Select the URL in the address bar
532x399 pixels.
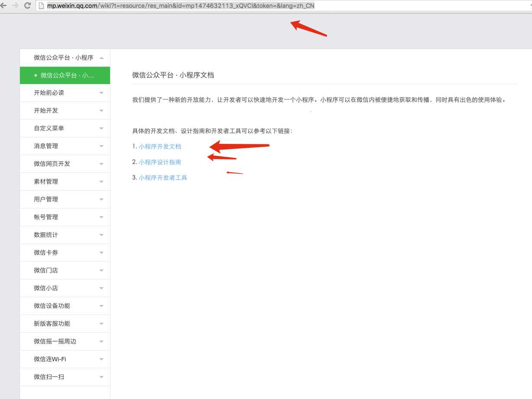[x=181, y=6]
